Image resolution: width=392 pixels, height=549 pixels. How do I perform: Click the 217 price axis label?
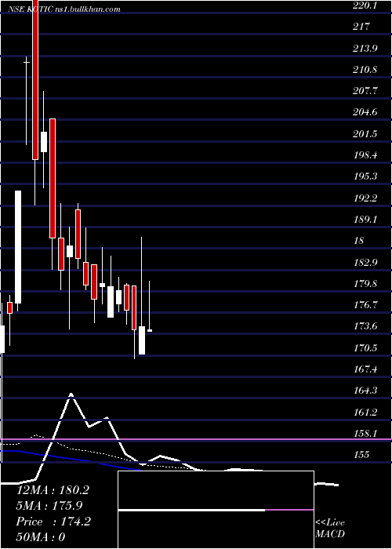[x=361, y=26]
